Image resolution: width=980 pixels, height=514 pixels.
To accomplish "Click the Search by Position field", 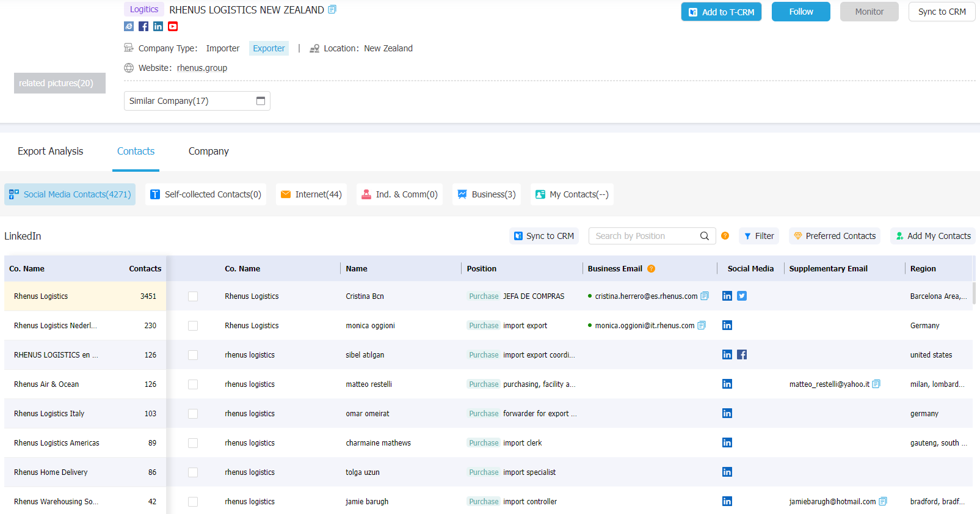I will pyautogui.click(x=644, y=236).
